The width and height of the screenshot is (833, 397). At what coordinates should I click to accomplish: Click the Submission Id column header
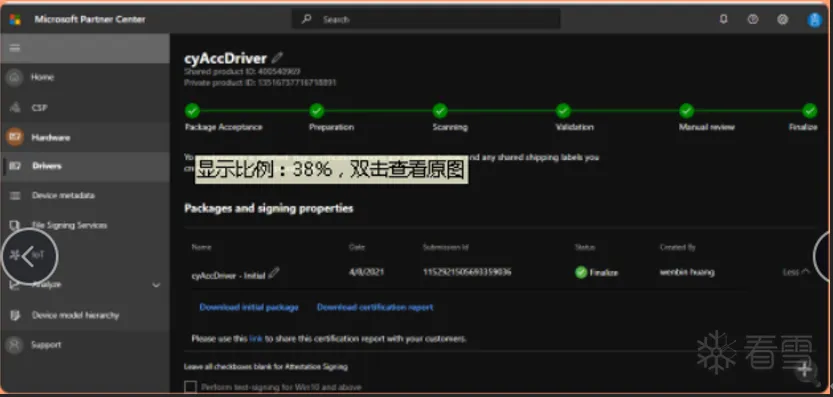tap(446, 247)
